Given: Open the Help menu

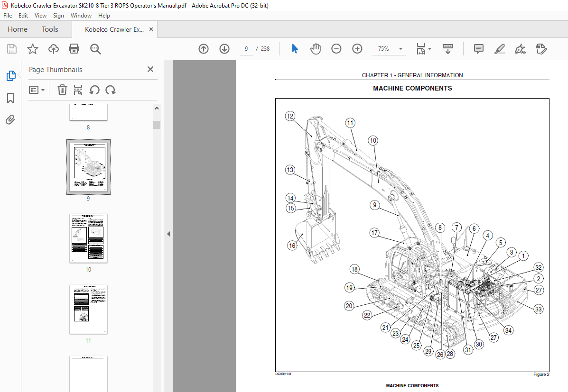Looking at the screenshot, I should [104, 16].
